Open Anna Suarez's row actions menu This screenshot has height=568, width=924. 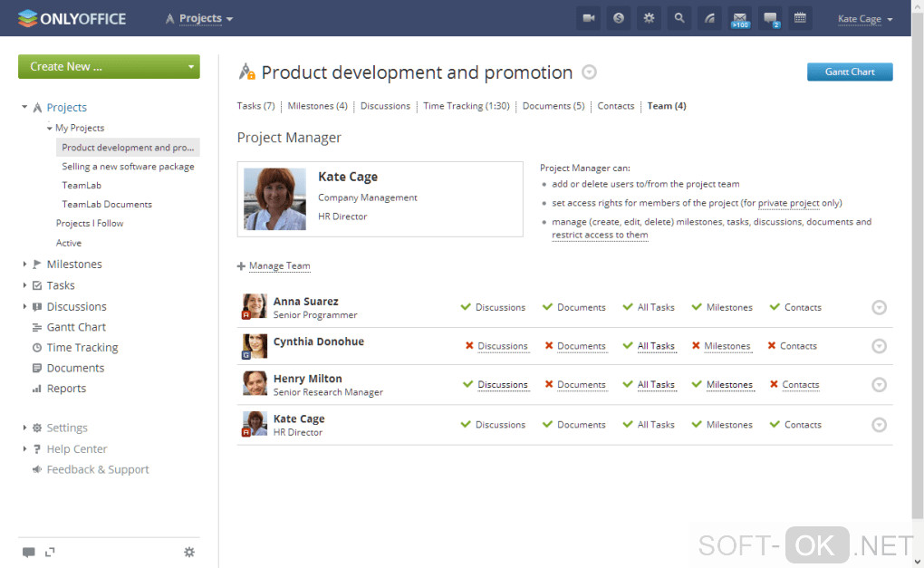(879, 307)
